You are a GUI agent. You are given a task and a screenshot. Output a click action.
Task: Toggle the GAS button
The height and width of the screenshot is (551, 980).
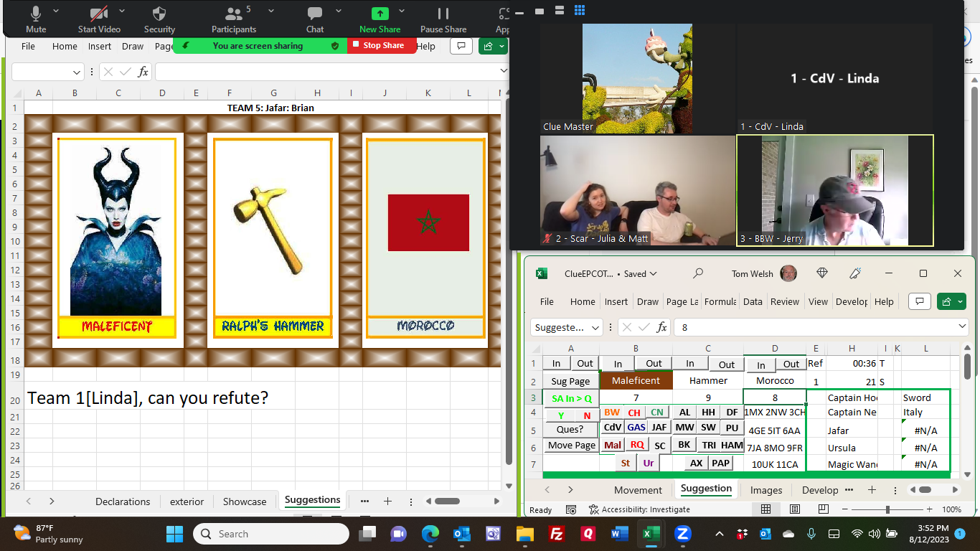[x=636, y=427]
